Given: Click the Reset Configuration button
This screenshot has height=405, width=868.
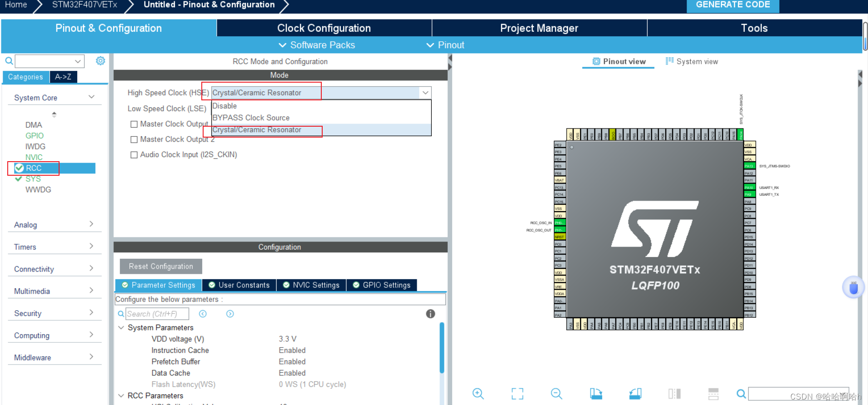Looking at the screenshot, I should click(161, 267).
